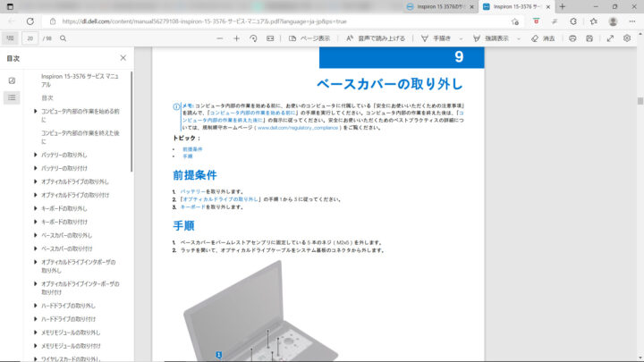Open the page thumbnails view in sidebar
Viewport: 644px width, 362px height.
(x=12, y=80)
